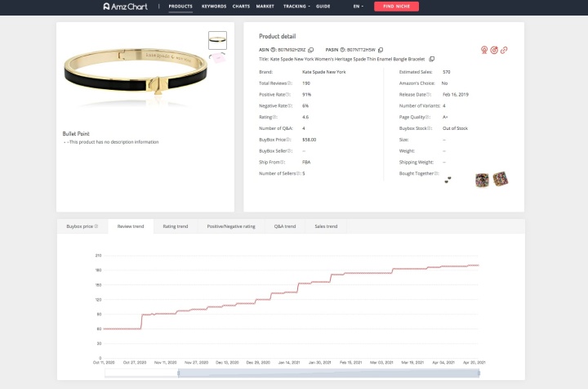Open the small heart earrings bought-together item

448,180
